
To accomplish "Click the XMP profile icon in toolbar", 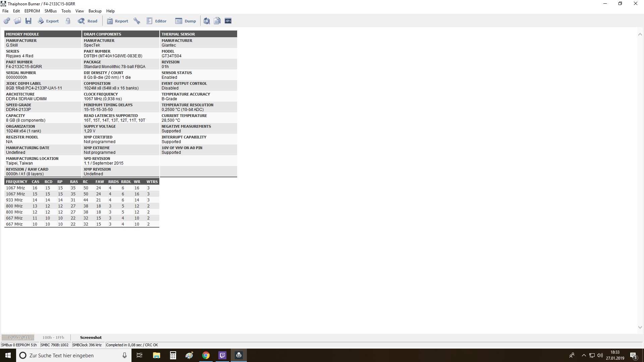I will [x=228, y=21].
